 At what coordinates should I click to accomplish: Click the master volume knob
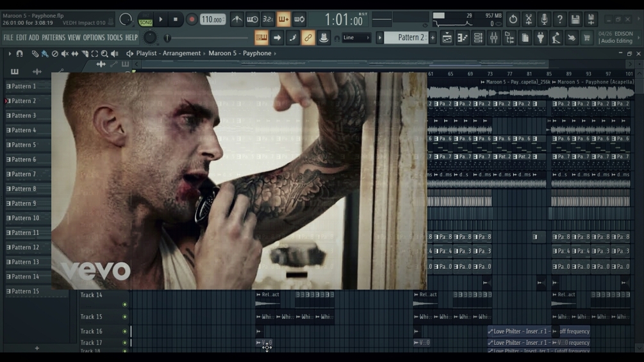tap(125, 19)
